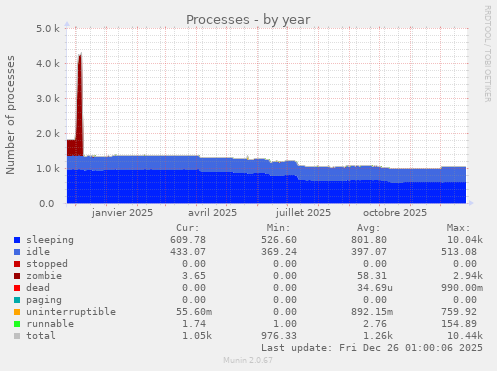Image resolution: width=497 pixels, height=371 pixels.
Task: Click runnable average value 2.76
Action: [x=375, y=324]
